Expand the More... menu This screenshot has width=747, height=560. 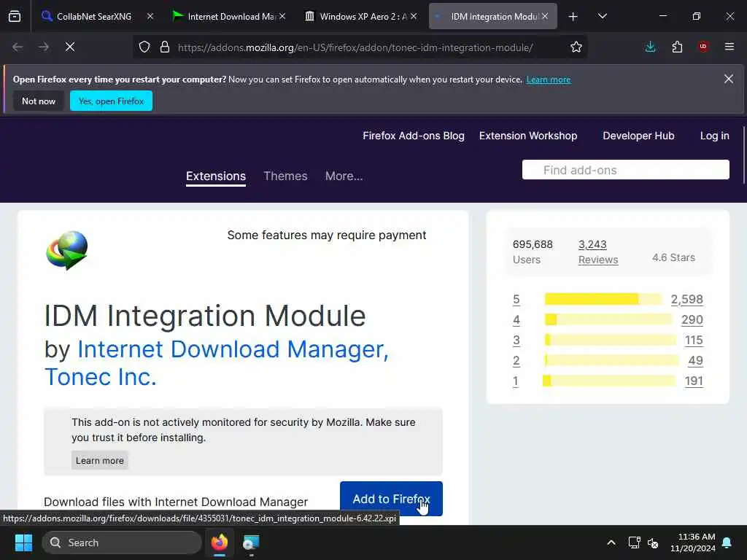point(344,176)
